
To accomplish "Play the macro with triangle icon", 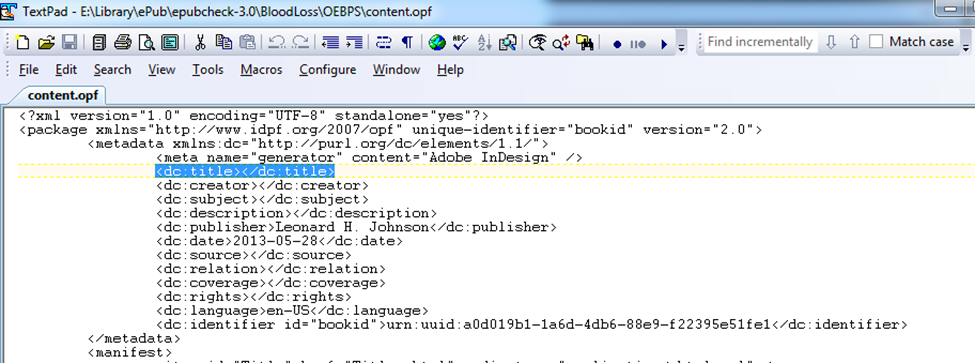I will point(663,44).
